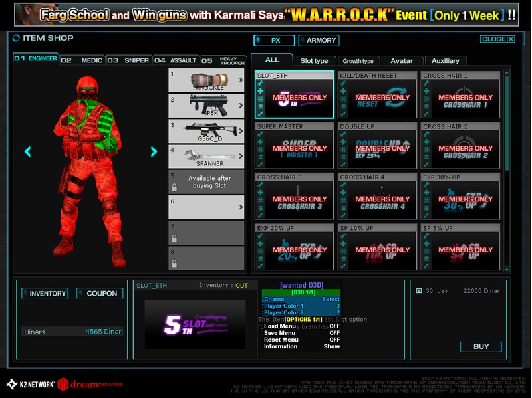
Task: Click the item list scrollbar thumb
Action: [x=507, y=123]
